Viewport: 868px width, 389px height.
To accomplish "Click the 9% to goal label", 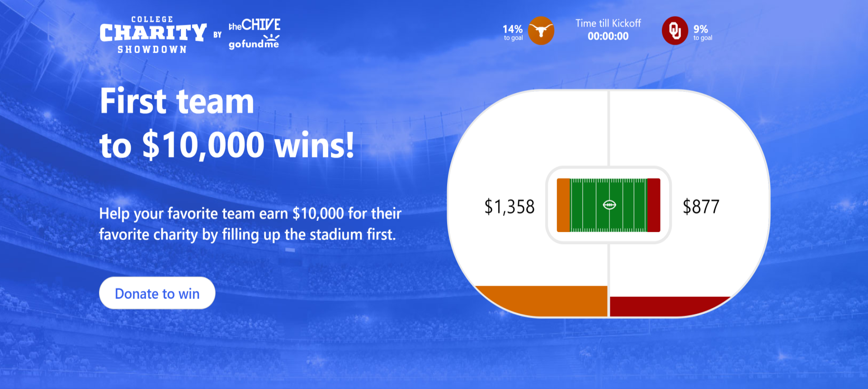I will coord(703,33).
